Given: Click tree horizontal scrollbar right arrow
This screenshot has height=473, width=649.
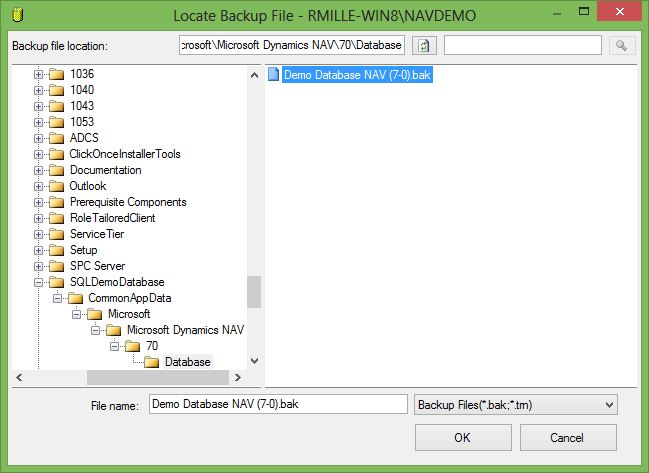Looking at the screenshot, I should tap(238, 377).
